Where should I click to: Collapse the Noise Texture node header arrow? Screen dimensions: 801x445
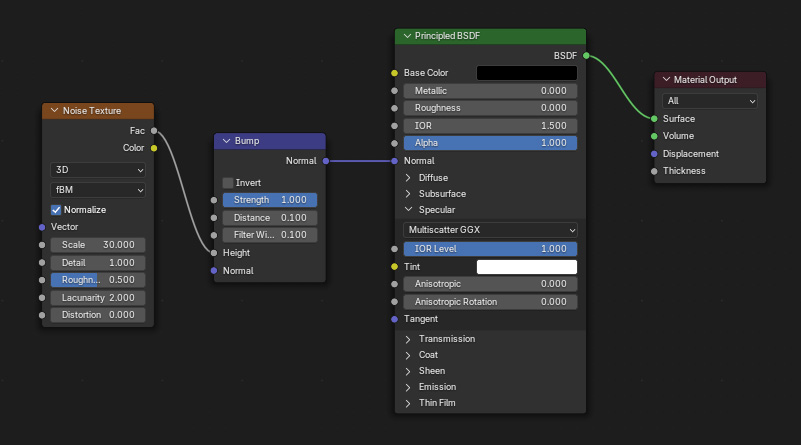click(x=54, y=111)
